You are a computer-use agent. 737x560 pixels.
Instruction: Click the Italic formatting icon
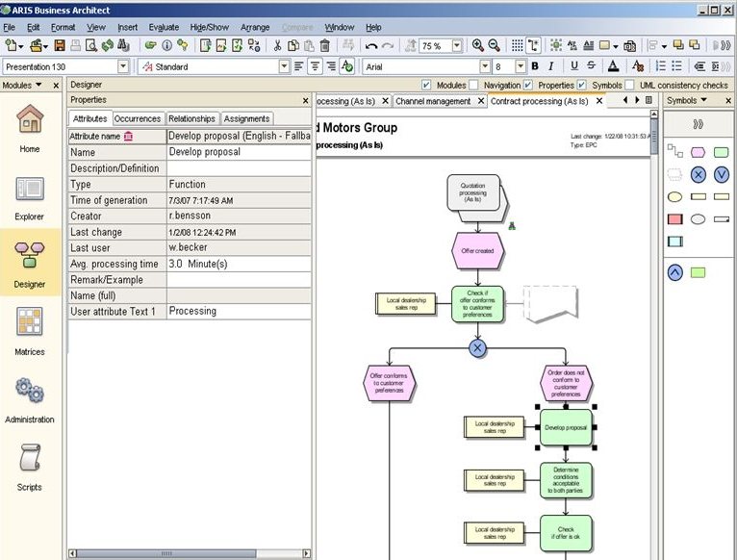551,66
